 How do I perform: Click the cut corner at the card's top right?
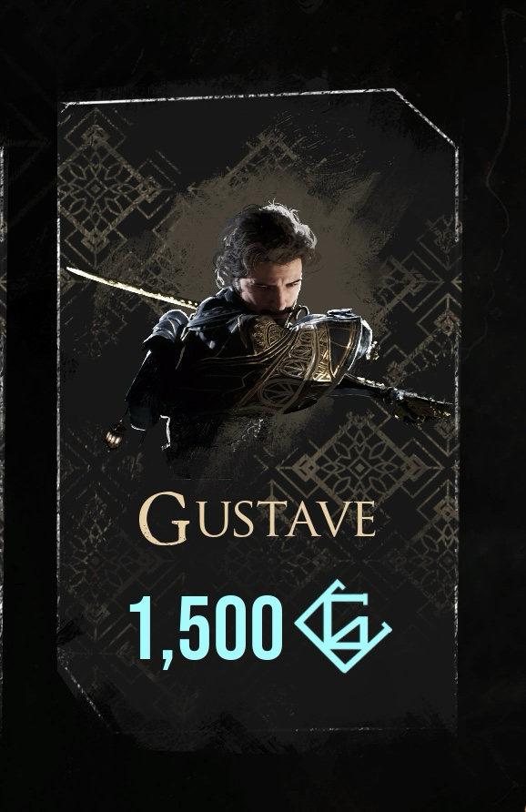coord(426,118)
